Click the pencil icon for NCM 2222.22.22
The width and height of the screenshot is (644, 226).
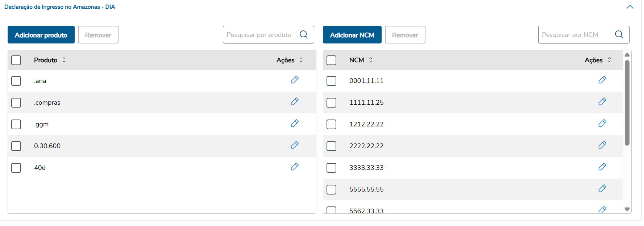click(x=602, y=145)
